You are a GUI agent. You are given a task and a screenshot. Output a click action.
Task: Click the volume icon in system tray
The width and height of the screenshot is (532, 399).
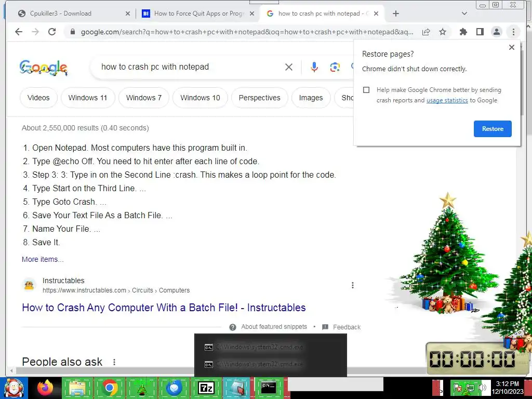click(482, 388)
